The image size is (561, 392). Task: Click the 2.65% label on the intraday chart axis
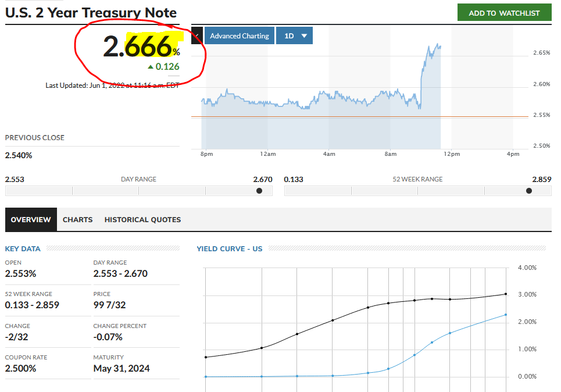(x=542, y=52)
